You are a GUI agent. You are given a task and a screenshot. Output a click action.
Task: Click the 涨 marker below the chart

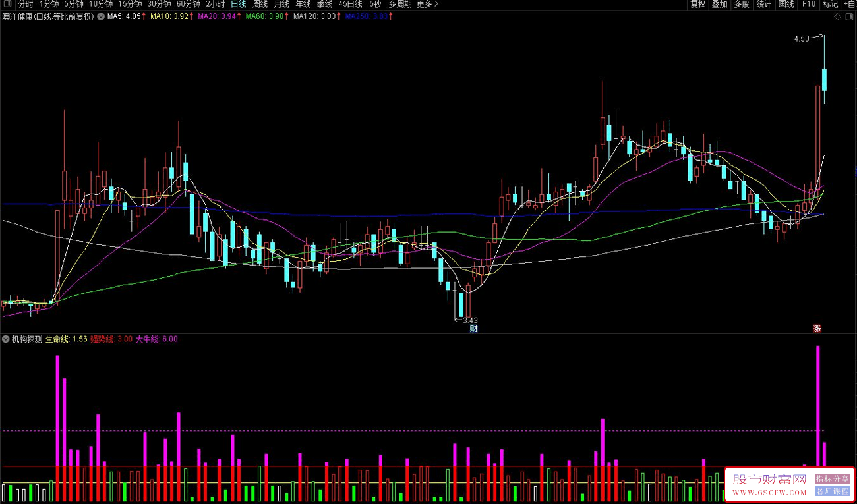pos(817,329)
